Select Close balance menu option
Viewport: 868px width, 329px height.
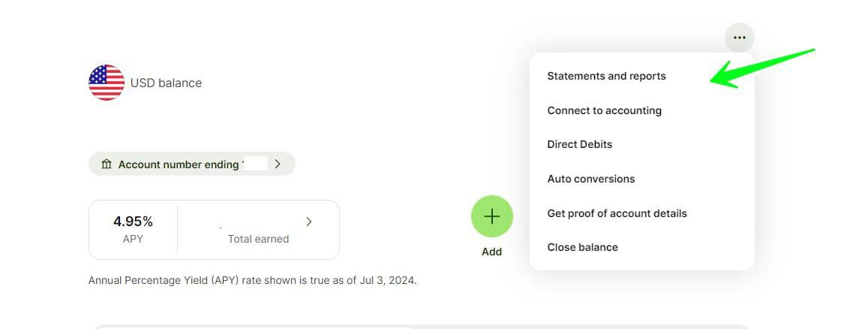582,248
